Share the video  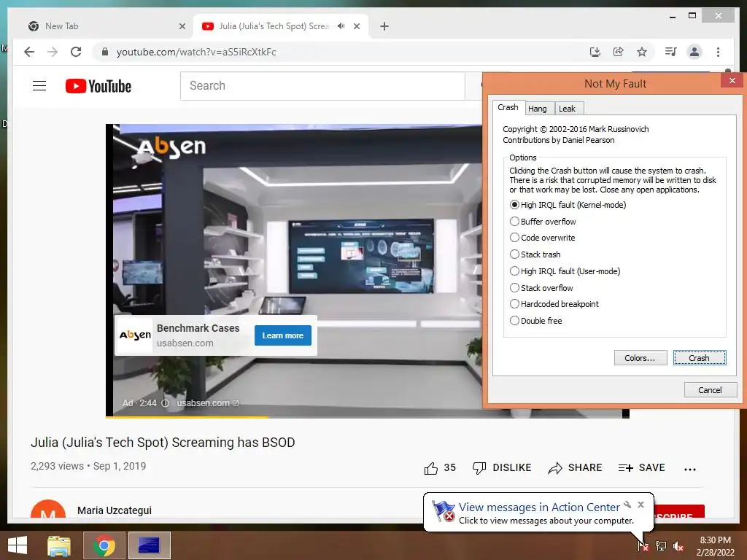[x=575, y=467]
